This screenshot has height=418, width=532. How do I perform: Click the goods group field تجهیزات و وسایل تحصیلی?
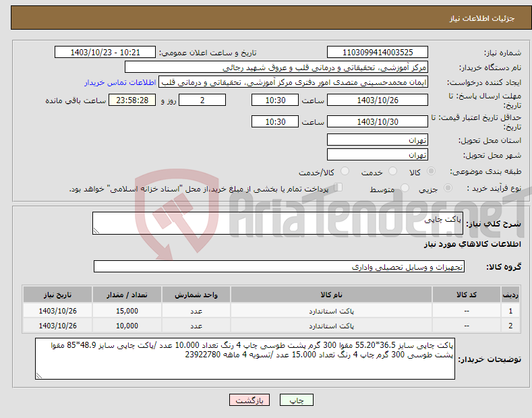tap(279, 267)
